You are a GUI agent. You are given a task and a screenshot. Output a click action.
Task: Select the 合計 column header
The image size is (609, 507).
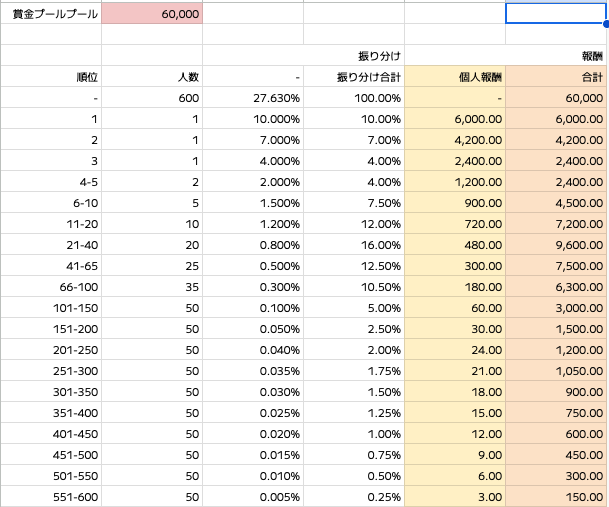pos(556,77)
